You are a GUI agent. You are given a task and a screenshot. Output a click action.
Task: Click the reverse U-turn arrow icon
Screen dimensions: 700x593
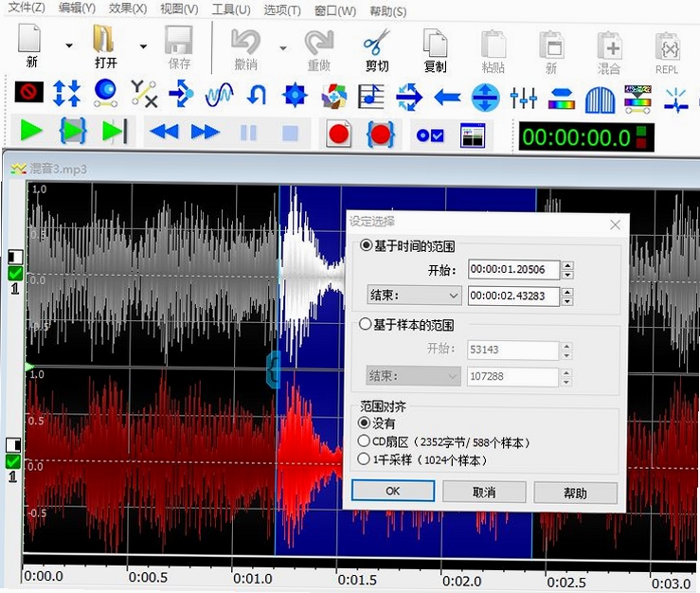point(257,95)
